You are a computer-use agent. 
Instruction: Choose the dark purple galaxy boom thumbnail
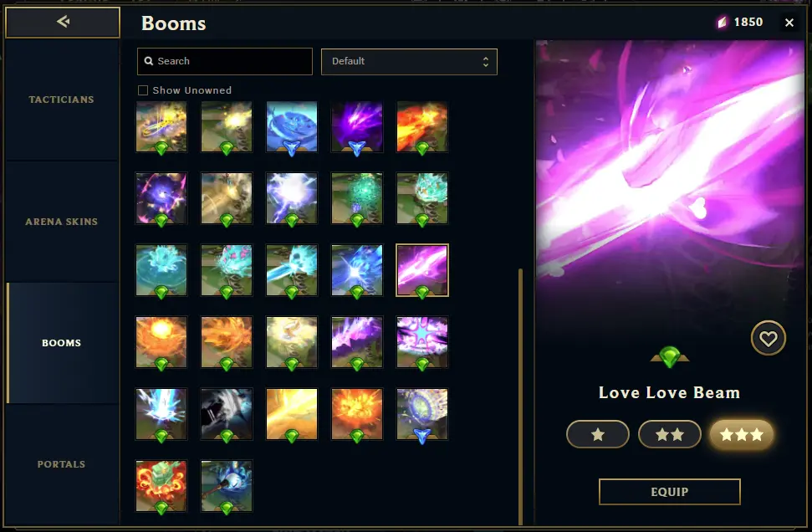[161, 198]
